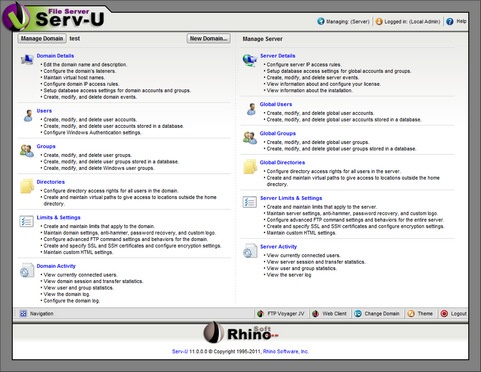Launch FTP Voyager JV from bottom bar
The width and height of the screenshot is (481, 372).
click(286, 314)
